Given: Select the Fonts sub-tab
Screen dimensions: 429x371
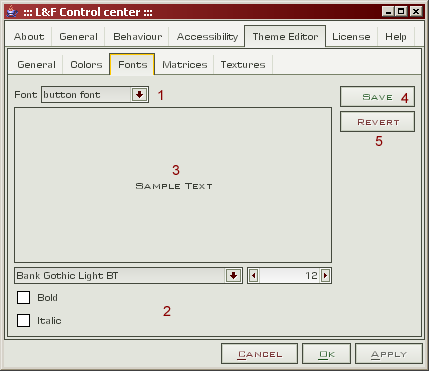Looking at the screenshot, I should (x=132, y=64).
